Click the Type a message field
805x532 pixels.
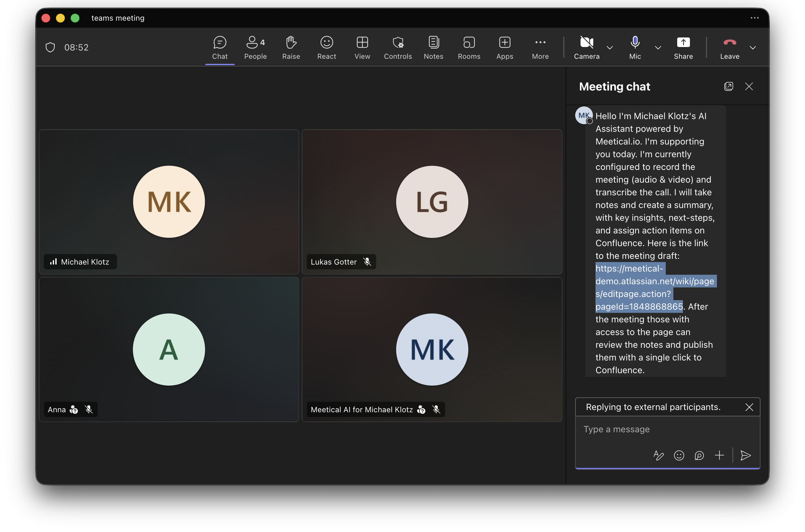point(667,429)
